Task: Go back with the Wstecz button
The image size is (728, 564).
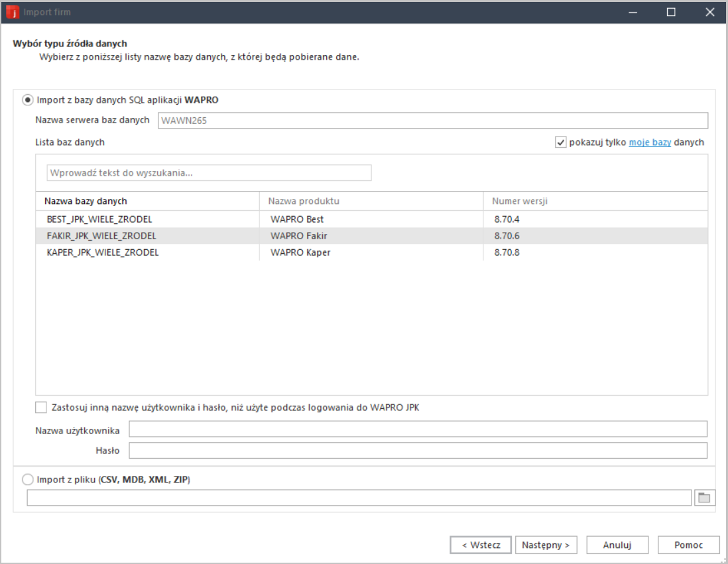Action: click(480, 545)
